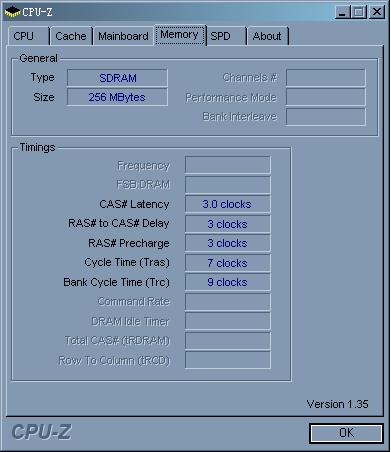Click the OK button
Image resolution: width=391 pixels, height=452 pixels.
point(346,433)
